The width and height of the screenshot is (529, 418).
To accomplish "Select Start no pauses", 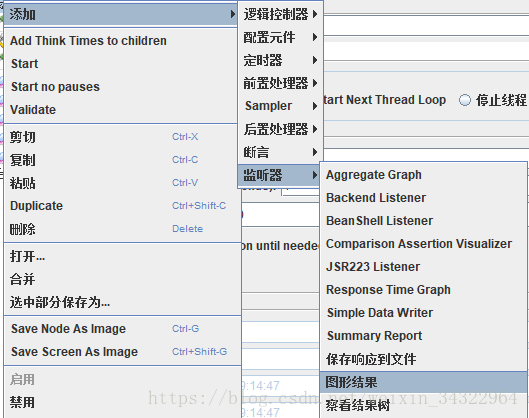I will [120, 87].
